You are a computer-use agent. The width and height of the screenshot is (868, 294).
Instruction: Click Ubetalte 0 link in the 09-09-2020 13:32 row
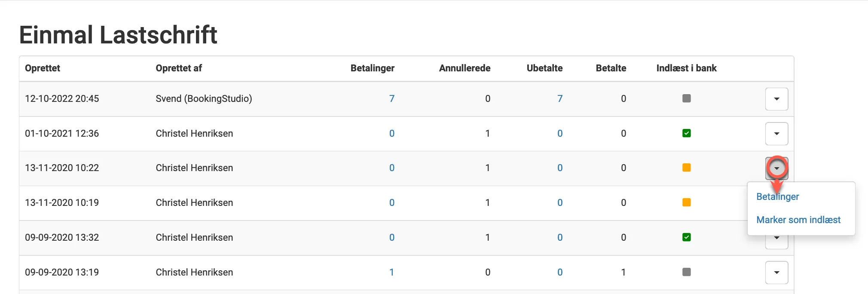tap(559, 237)
